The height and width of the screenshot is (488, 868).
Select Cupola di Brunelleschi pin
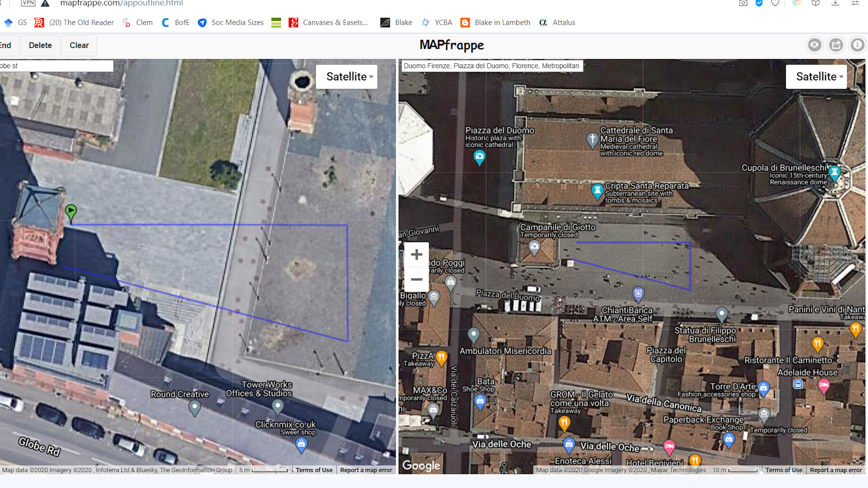click(835, 173)
